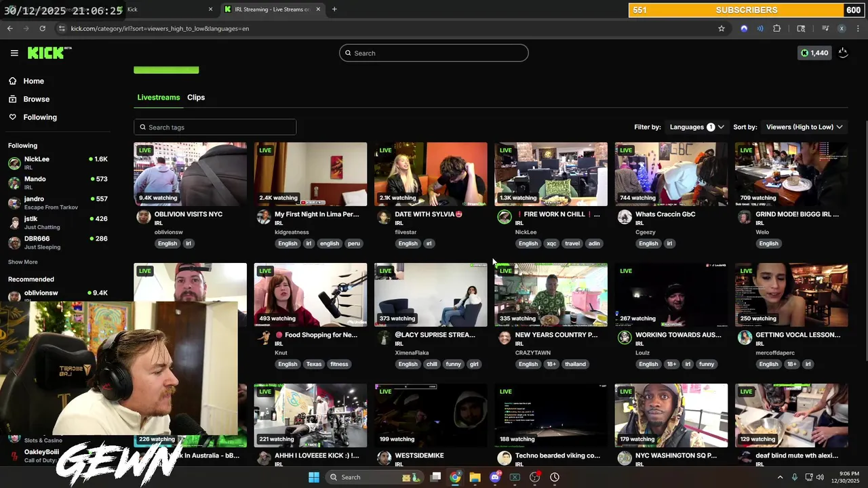Select the travel tag under NickLee stream
Viewport: 868px width, 488px height.
click(572, 243)
